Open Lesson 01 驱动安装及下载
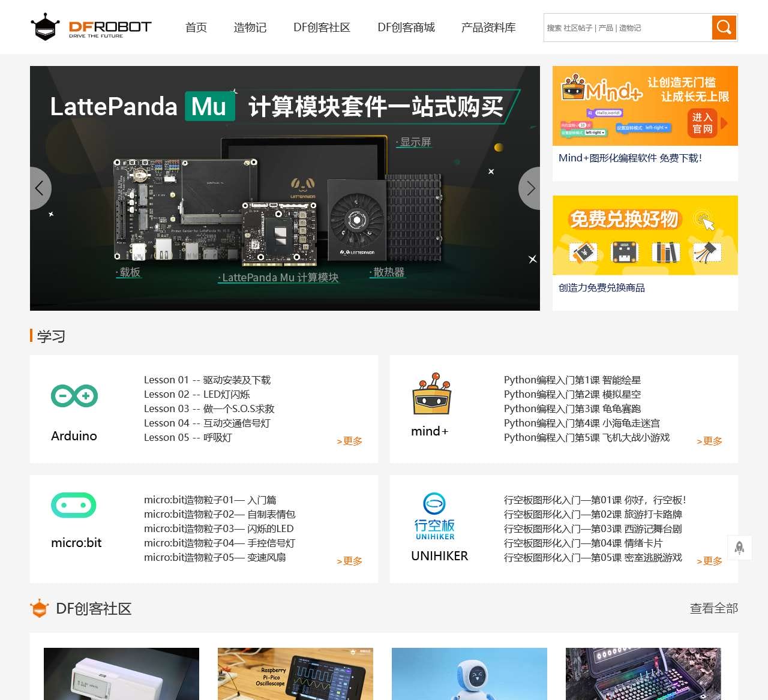768x700 pixels. (x=207, y=380)
